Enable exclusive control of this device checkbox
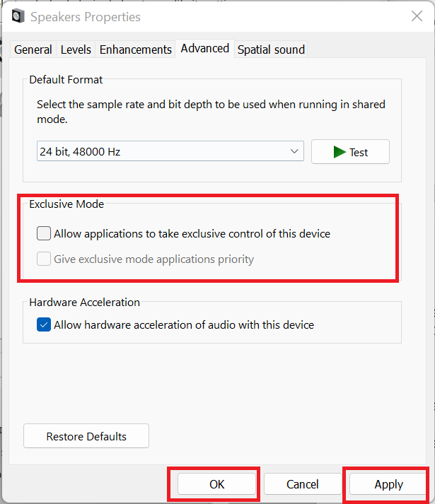Screen dimensions: 435x504 coord(44,233)
